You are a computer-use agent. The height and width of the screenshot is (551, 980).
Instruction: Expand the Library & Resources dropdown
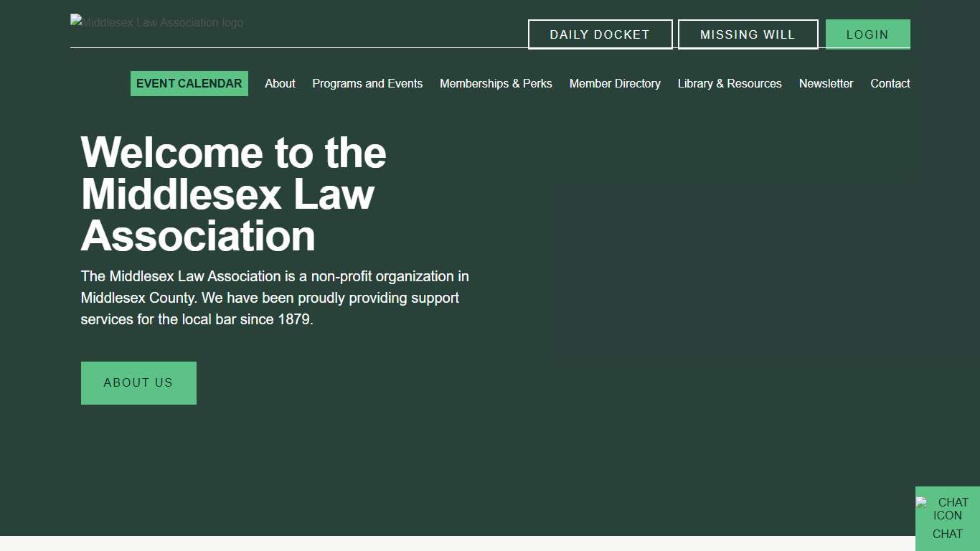point(729,83)
